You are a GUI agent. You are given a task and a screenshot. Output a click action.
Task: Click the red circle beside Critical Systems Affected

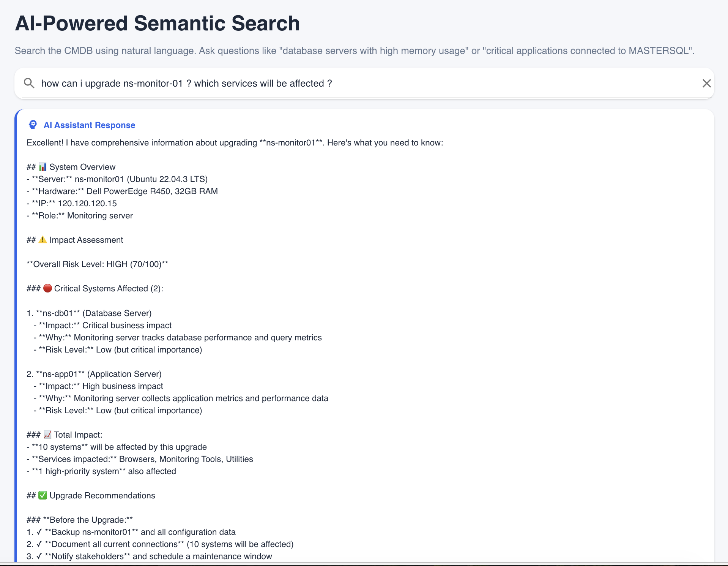pos(47,288)
